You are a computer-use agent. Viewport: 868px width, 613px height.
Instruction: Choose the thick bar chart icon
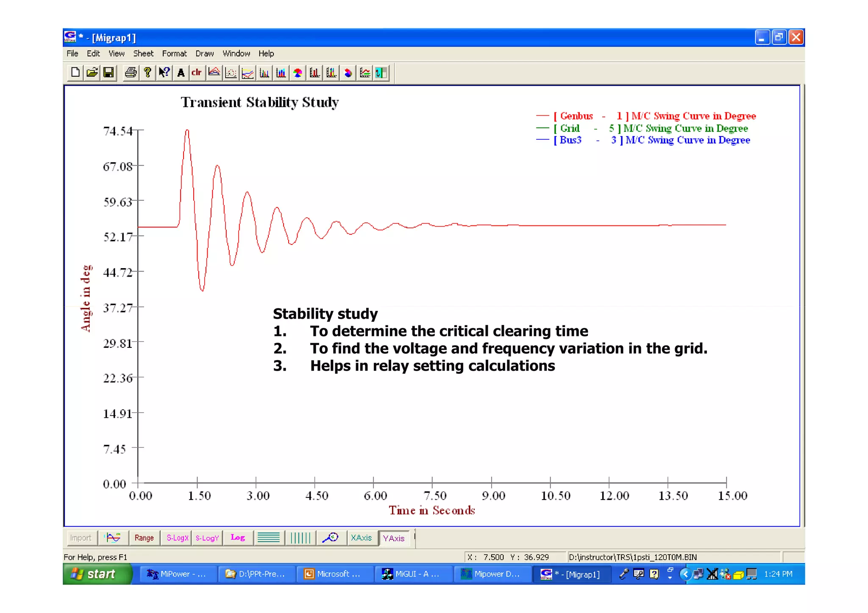click(x=281, y=73)
